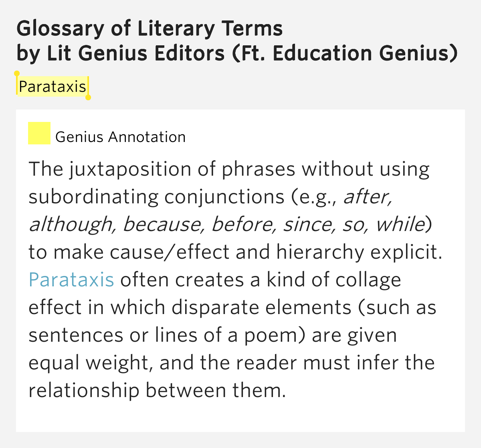
Task: Click the word hierarchy in the annotation
Action: pos(320,253)
